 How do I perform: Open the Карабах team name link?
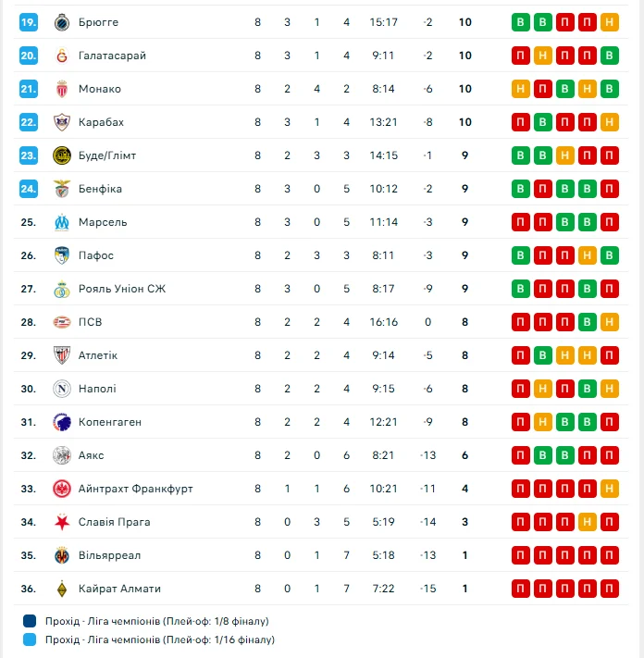tap(101, 122)
